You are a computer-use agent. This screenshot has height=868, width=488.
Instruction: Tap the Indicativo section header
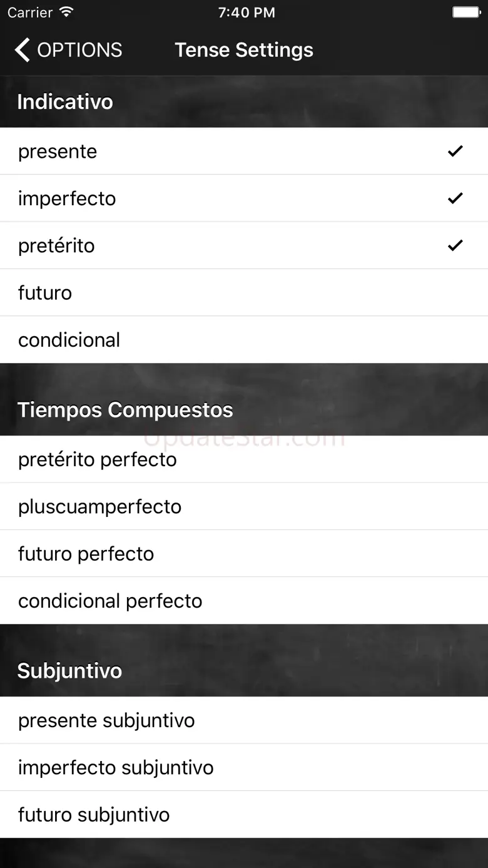click(65, 102)
